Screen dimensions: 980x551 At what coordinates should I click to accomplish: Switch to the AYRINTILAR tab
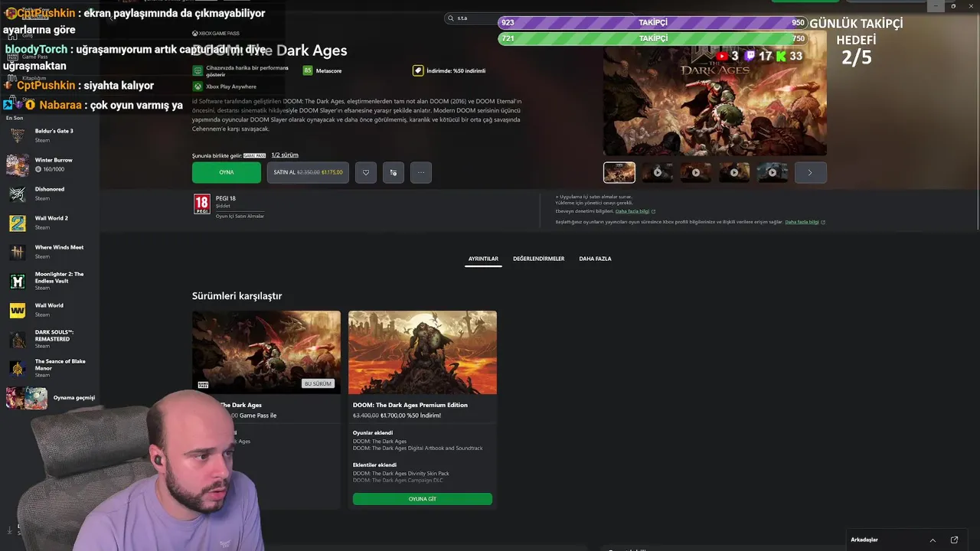point(483,259)
